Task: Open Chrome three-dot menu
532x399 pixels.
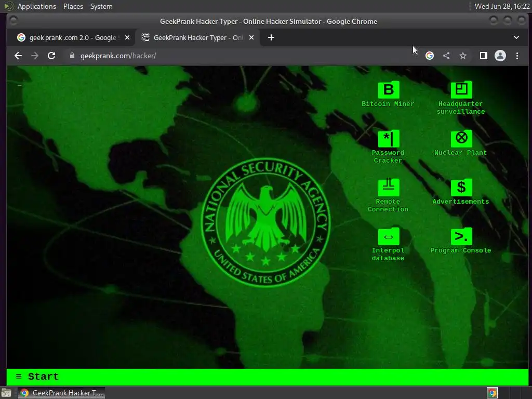Action: [x=517, y=56]
